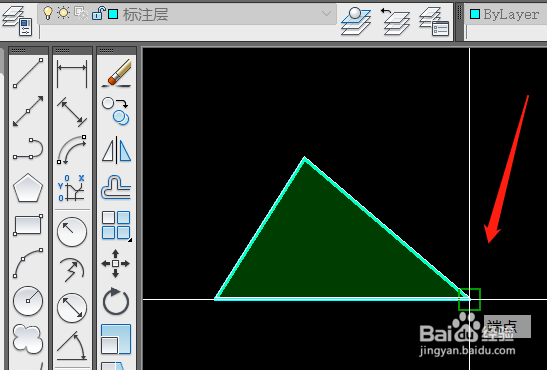The image size is (547, 370).
Task: Click the triangle's top apex vertex
Action: [305, 158]
